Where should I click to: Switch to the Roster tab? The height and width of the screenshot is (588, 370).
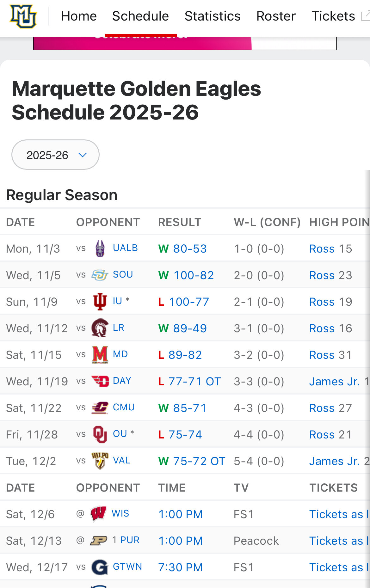(276, 16)
